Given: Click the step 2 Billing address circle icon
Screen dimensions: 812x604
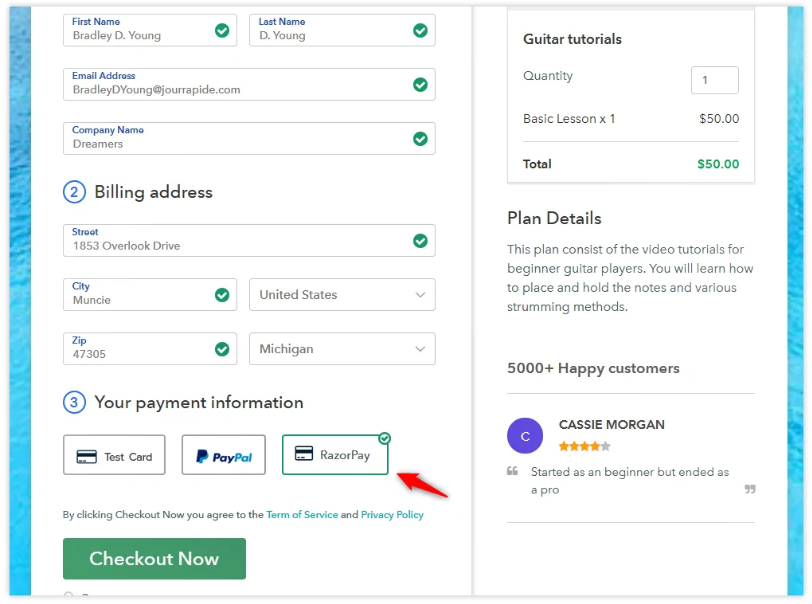Looking at the screenshot, I should point(74,192).
